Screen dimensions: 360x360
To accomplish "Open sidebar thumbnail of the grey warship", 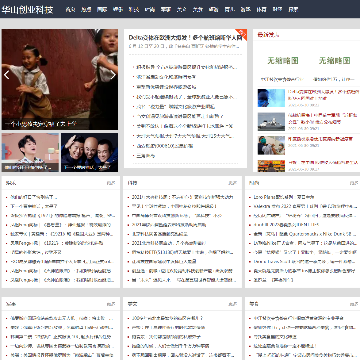I will pos(271,122).
